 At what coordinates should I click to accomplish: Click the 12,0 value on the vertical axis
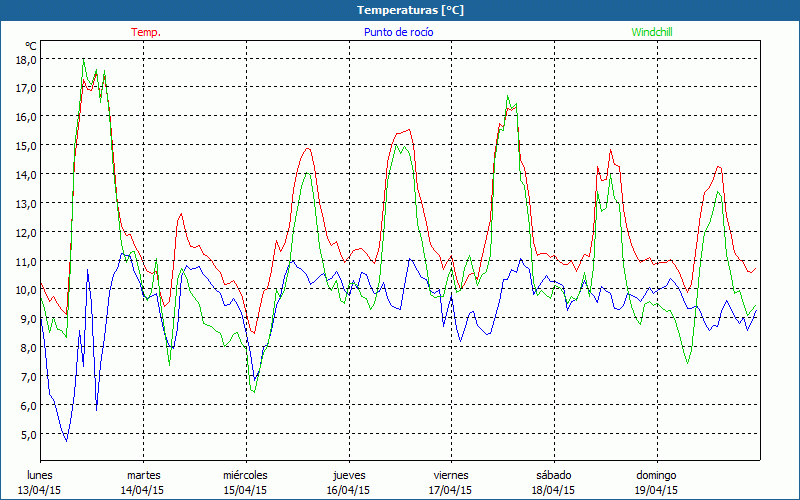[x=26, y=232]
